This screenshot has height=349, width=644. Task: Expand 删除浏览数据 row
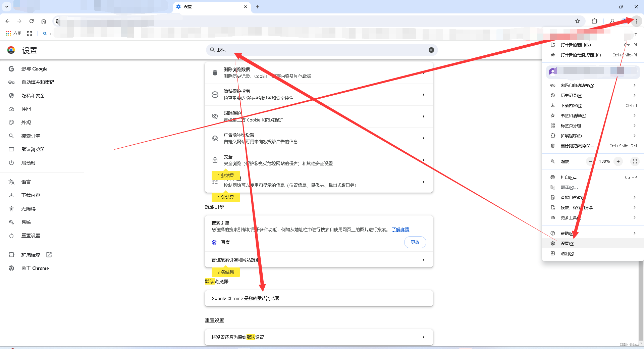[x=319, y=73]
